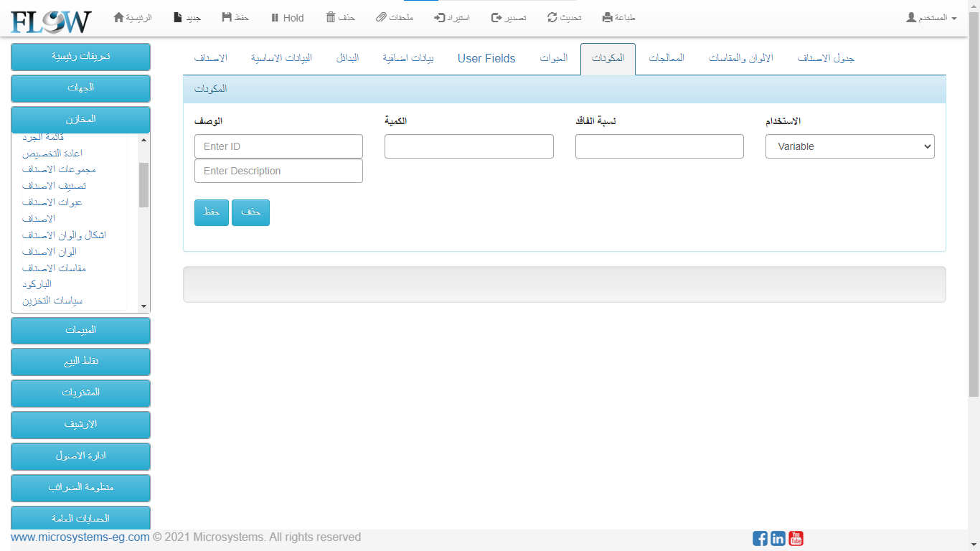Open the Variable usage dropdown
The width and height of the screenshot is (980, 551).
pos(849,146)
